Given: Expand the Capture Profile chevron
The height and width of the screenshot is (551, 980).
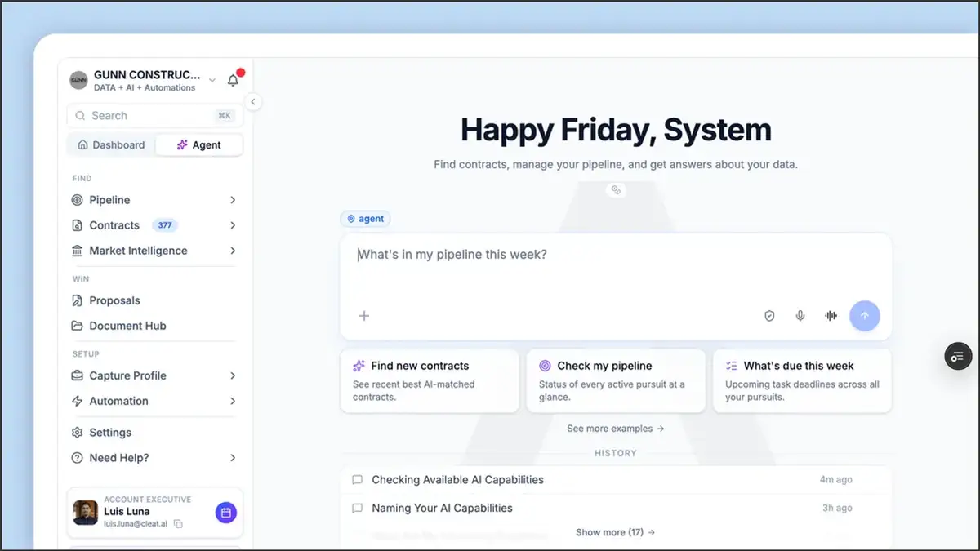Looking at the screenshot, I should click(233, 375).
